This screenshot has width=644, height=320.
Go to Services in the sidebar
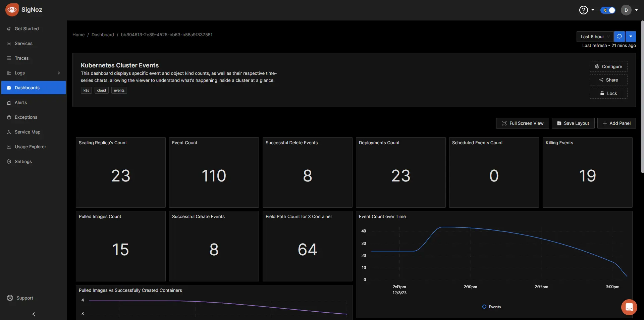pyautogui.click(x=34, y=43)
